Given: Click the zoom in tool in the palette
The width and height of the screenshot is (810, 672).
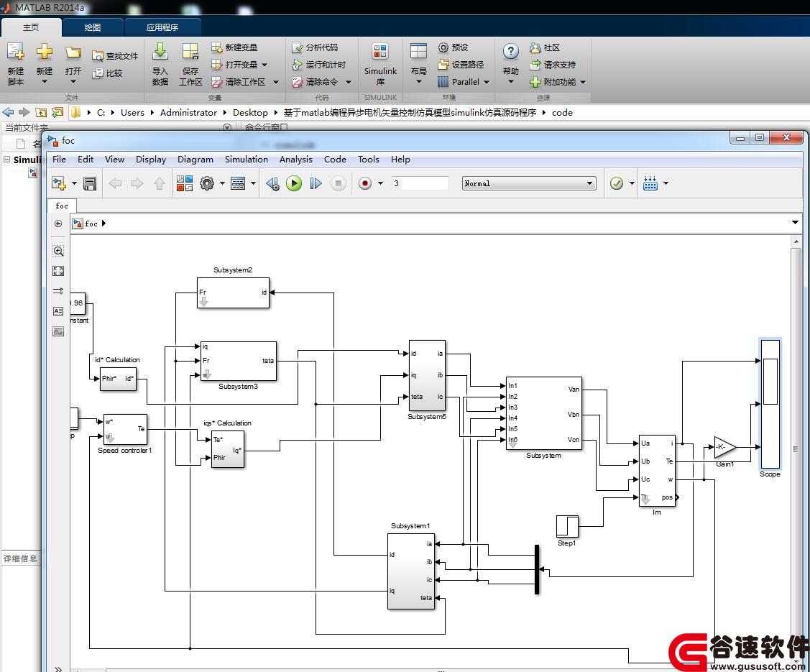Looking at the screenshot, I should [58, 252].
